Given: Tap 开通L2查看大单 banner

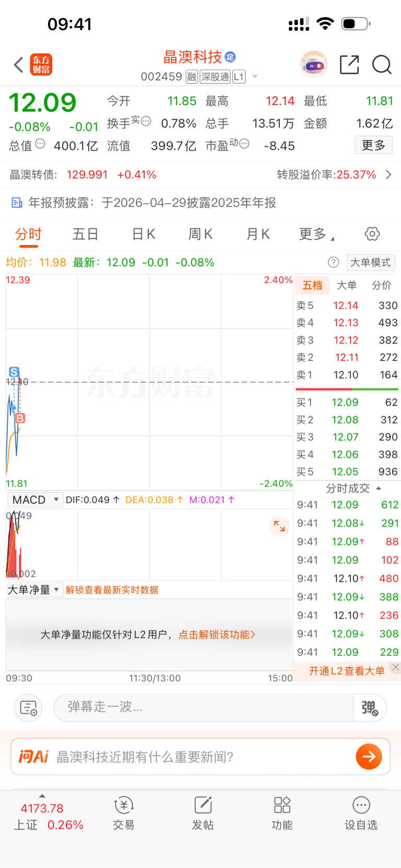Looking at the screenshot, I should [x=347, y=671].
